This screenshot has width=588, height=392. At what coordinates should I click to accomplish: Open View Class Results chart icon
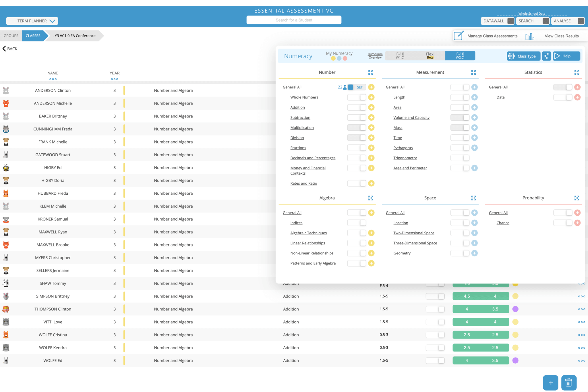(x=530, y=36)
